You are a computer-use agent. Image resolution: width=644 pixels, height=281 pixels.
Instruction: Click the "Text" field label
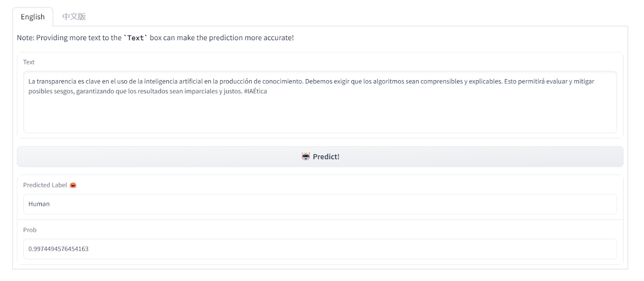pos(29,62)
